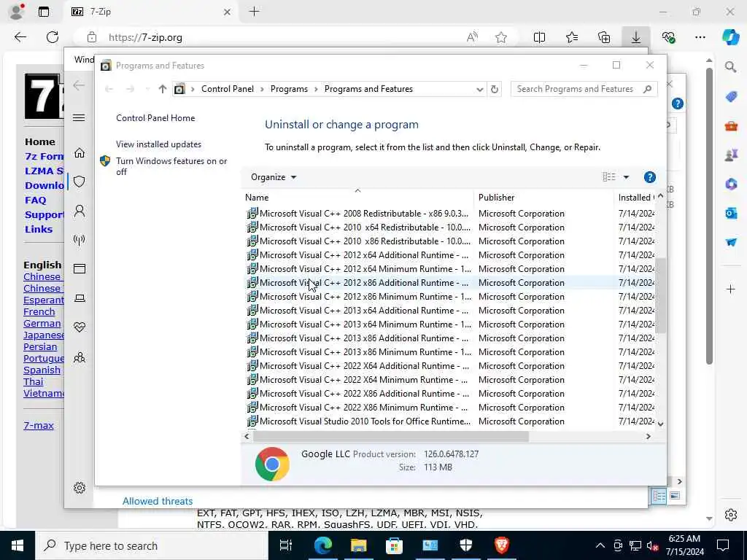Screen dimensions: 747x560
Task: Open Edge split screen icon
Action: point(539,37)
